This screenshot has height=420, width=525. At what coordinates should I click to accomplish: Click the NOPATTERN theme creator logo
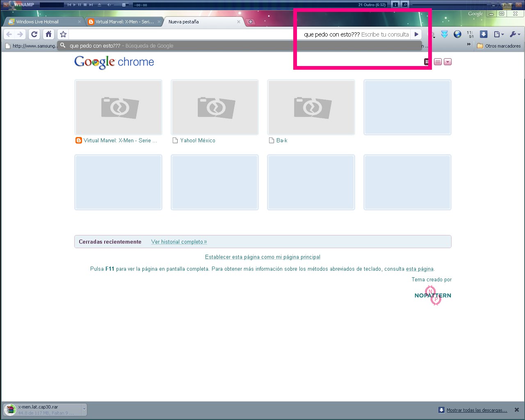433,295
